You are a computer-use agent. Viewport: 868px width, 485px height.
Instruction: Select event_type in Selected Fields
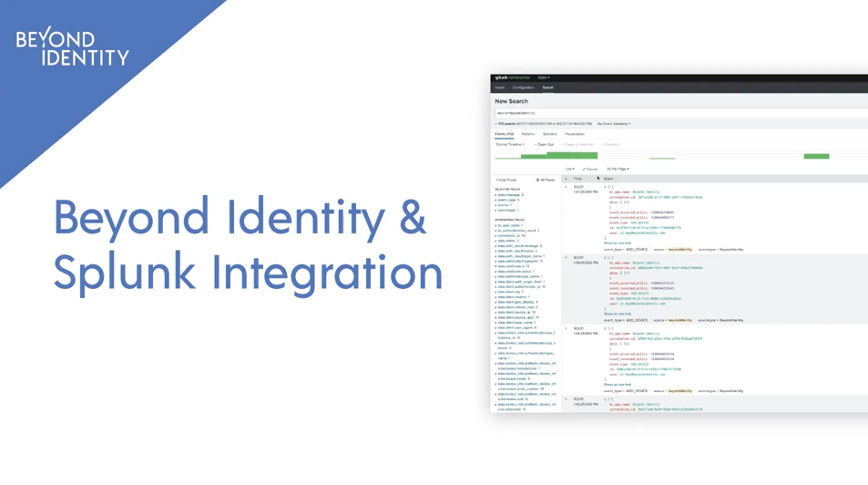pos(506,200)
